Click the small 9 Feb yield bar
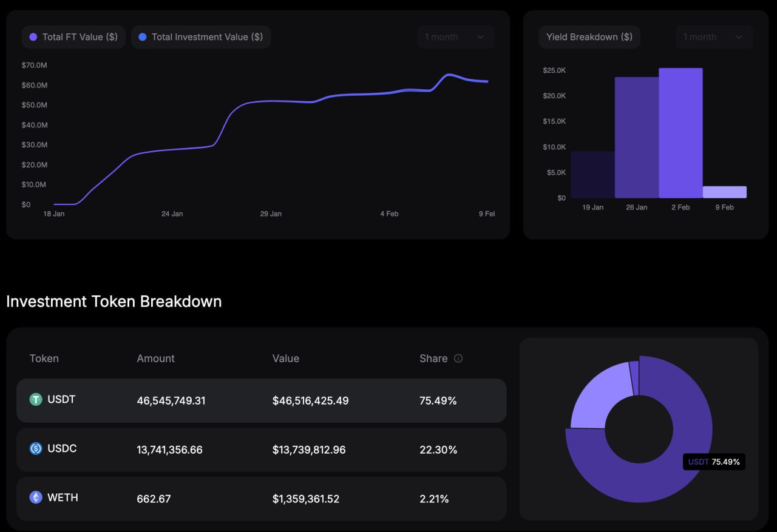 [x=724, y=192]
